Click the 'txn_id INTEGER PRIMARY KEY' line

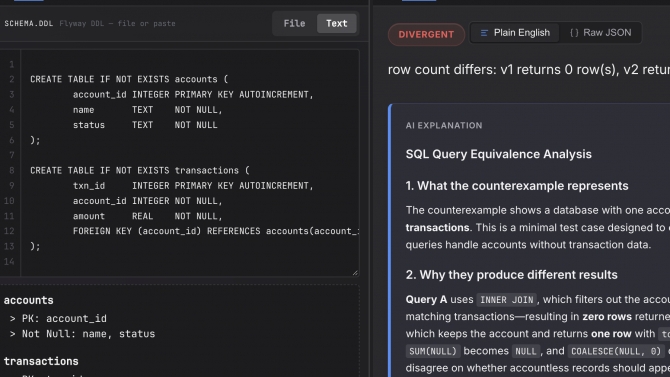193,186
